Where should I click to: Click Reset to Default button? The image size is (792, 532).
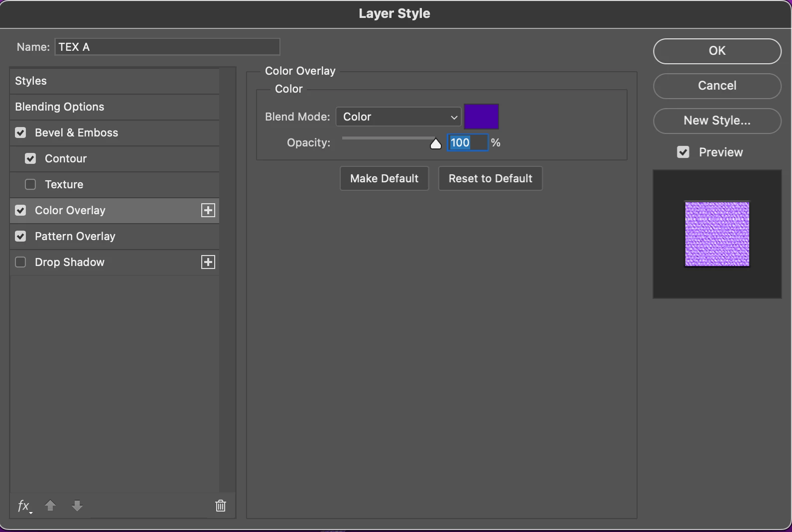point(490,178)
